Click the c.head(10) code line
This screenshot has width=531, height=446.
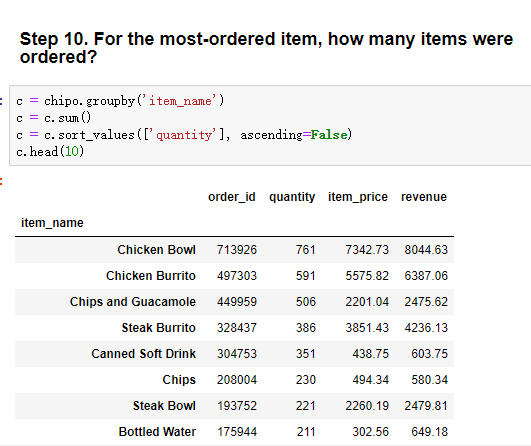pyautogui.click(x=50, y=151)
